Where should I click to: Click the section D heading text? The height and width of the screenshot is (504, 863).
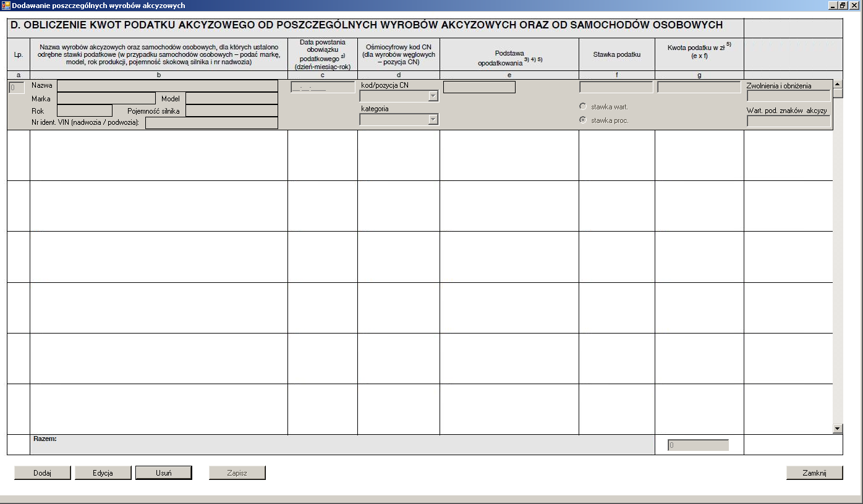pos(367,25)
